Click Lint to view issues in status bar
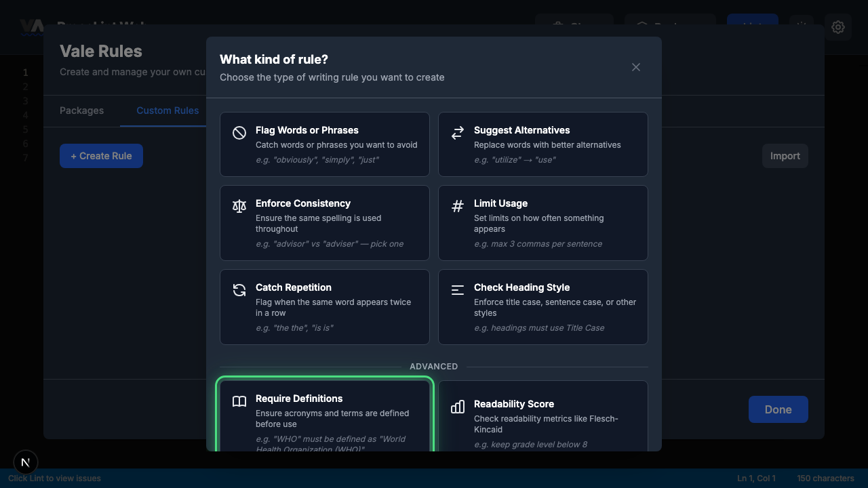868x488 pixels. pyautogui.click(x=54, y=478)
